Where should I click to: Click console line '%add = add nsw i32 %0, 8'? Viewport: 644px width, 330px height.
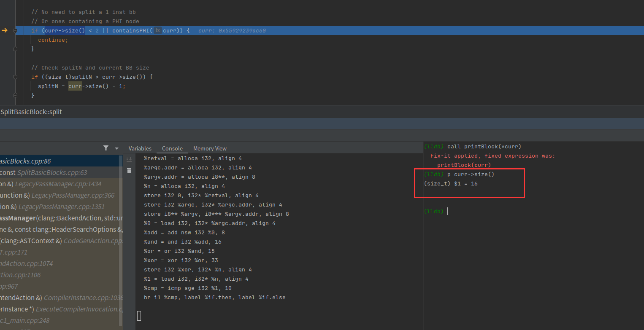pos(184,233)
